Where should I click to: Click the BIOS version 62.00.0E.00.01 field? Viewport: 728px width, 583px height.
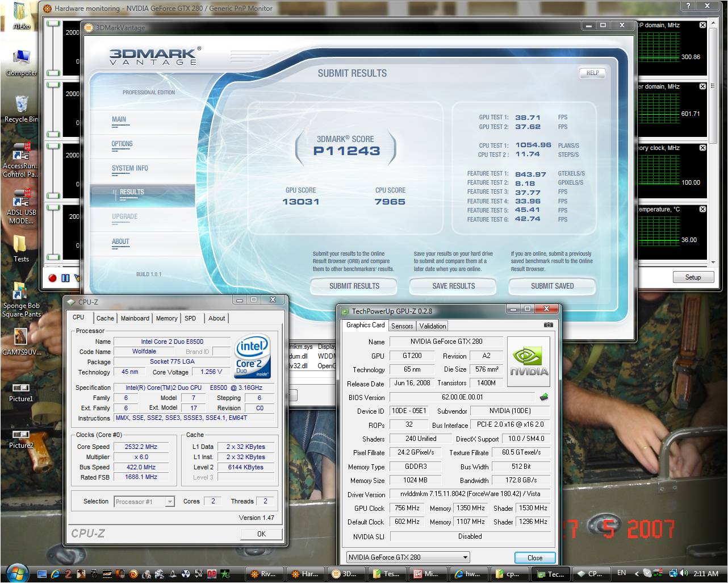point(462,397)
